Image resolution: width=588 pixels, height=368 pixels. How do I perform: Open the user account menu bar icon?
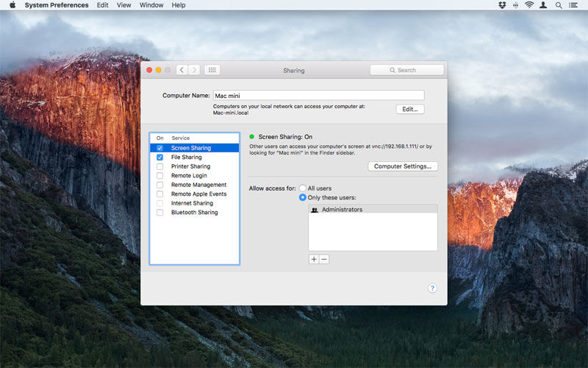pyautogui.click(x=543, y=5)
